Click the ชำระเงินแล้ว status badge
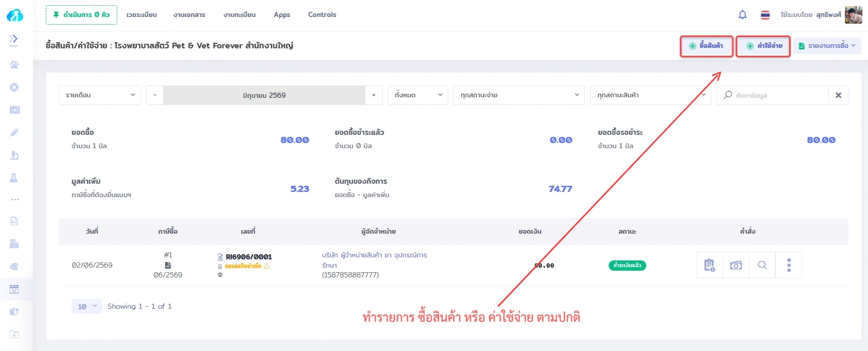The width and height of the screenshot is (868, 351). [627, 266]
